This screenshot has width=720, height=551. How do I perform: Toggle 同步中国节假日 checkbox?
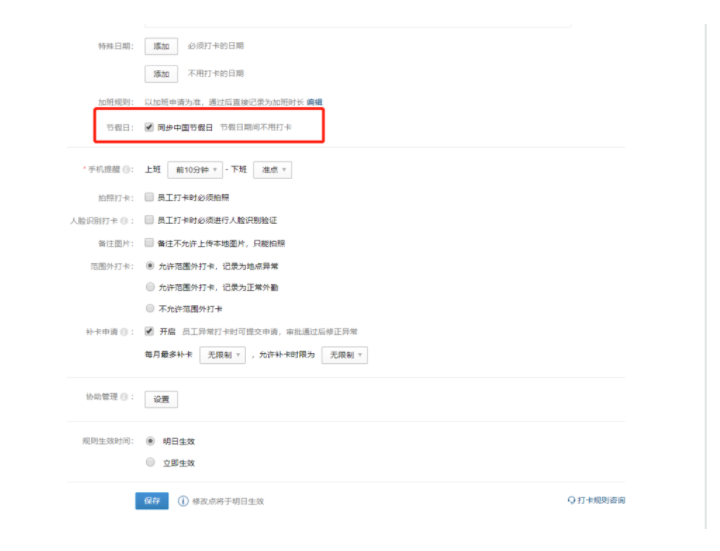pos(149,127)
